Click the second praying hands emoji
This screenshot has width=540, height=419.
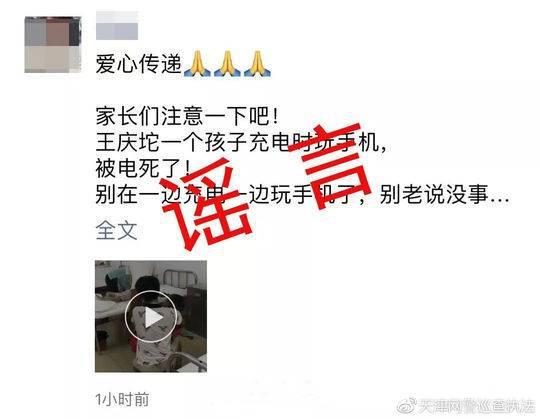pyautogui.click(x=227, y=64)
